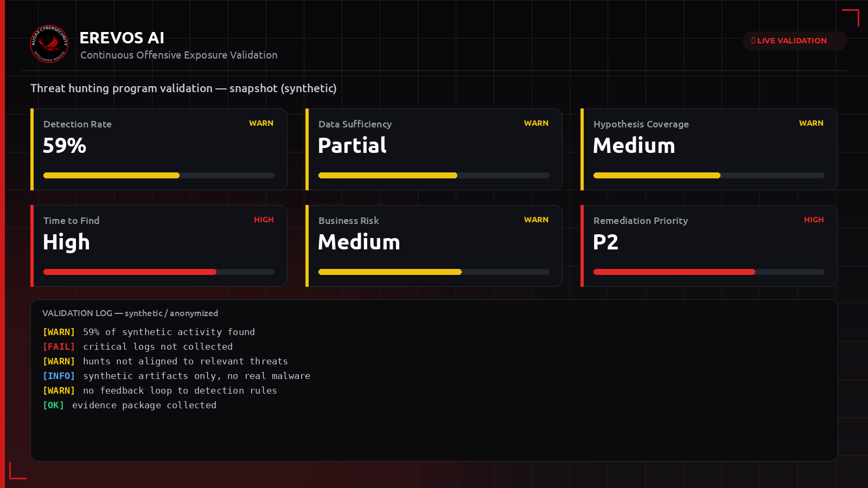Viewport: 868px width, 488px height.
Task: Click the WARN status on Hypothesis Coverage
Action: [x=811, y=123]
